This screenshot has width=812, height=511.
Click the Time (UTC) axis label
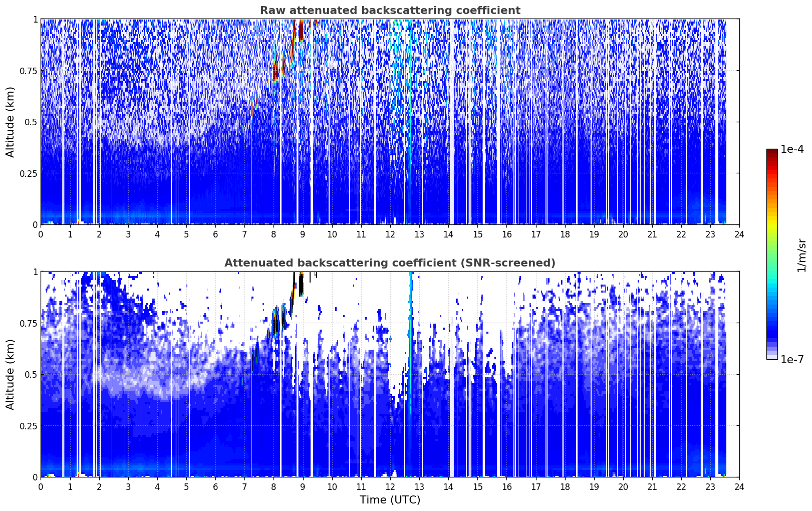390,500
